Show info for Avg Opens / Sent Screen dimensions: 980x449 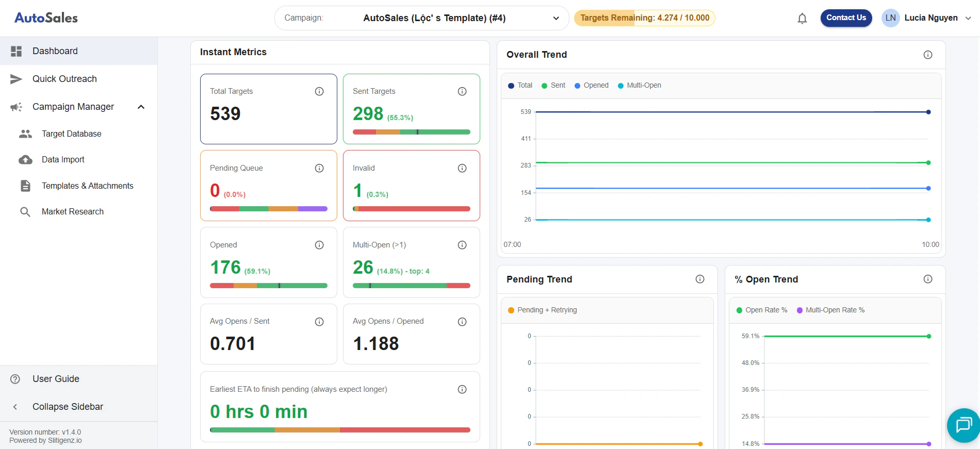[x=319, y=322]
